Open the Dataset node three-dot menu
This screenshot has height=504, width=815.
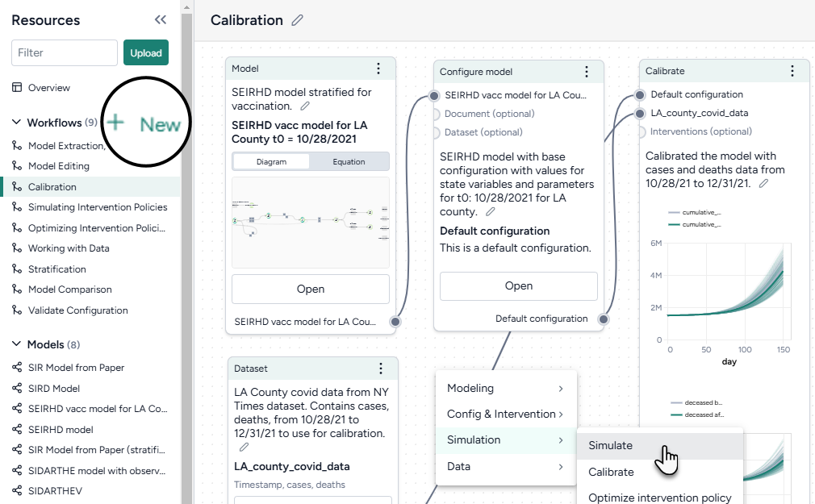[380, 369]
